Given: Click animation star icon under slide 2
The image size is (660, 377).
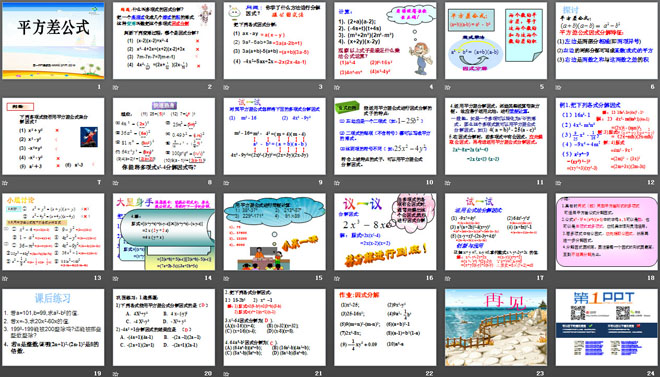Looking at the screenshot, I should click(116, 88).
